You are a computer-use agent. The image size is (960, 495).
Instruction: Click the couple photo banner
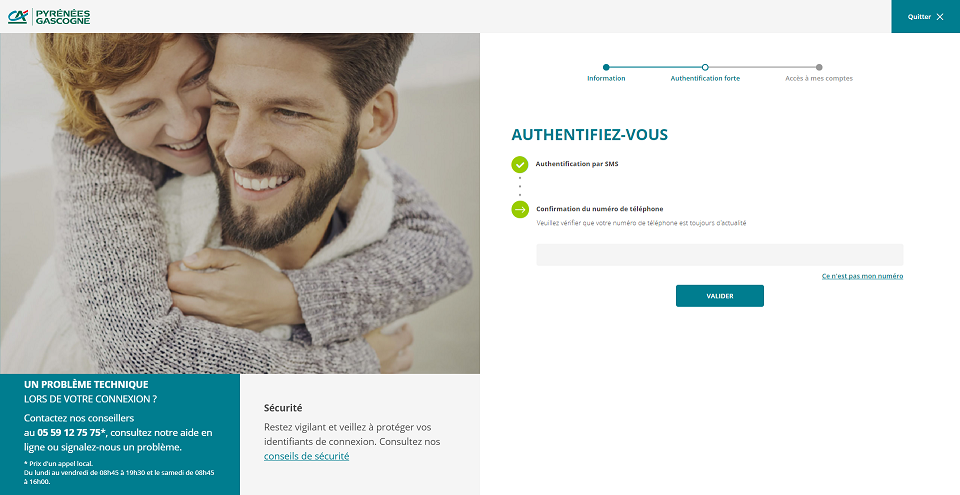tap(240, 203)
